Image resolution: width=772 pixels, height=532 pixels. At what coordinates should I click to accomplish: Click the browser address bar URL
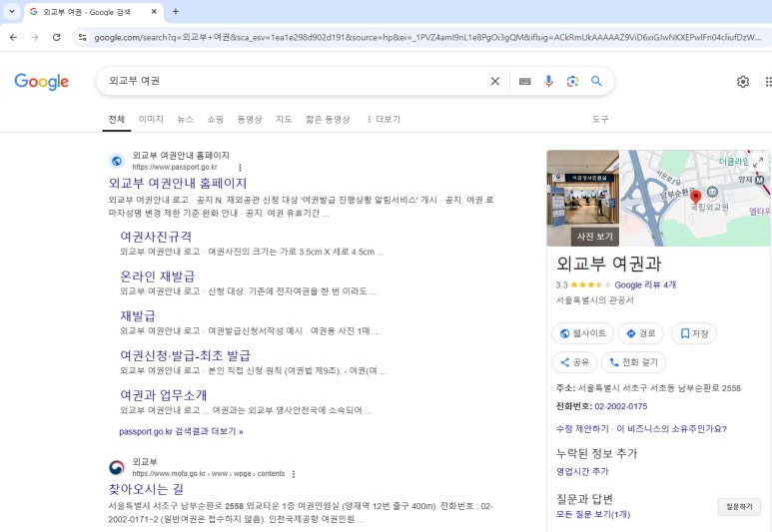pos(426,37)
